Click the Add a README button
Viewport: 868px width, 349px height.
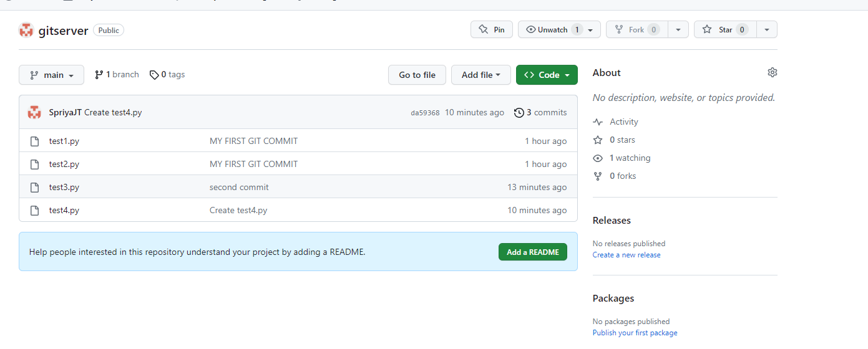pyautogui.click(x=533, y=252)
